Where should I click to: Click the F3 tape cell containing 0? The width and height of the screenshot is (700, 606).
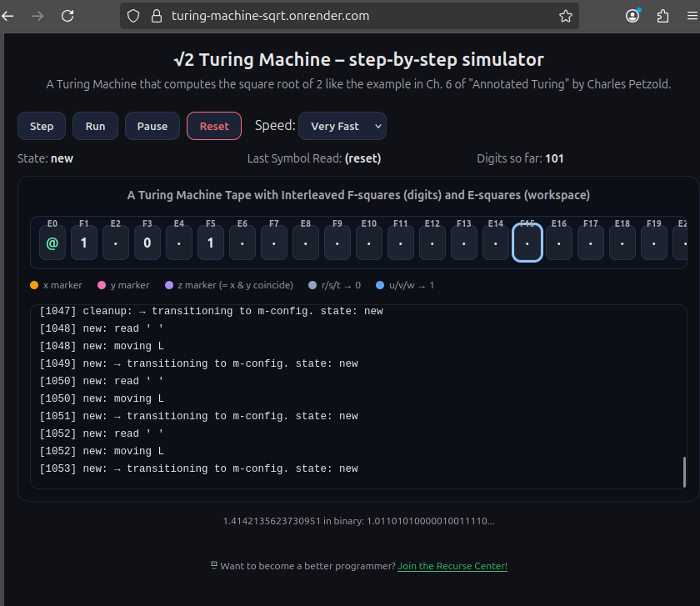tap(147, 243)
